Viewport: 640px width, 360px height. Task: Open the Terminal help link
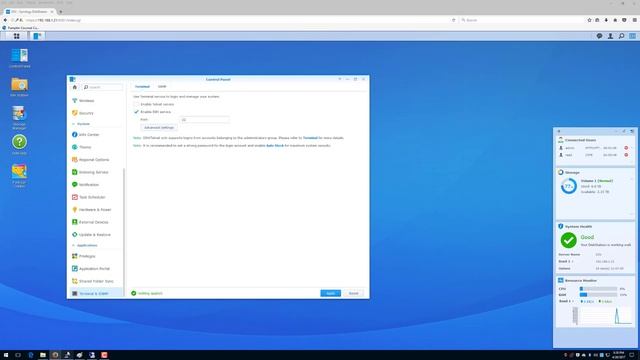[310, 138]
